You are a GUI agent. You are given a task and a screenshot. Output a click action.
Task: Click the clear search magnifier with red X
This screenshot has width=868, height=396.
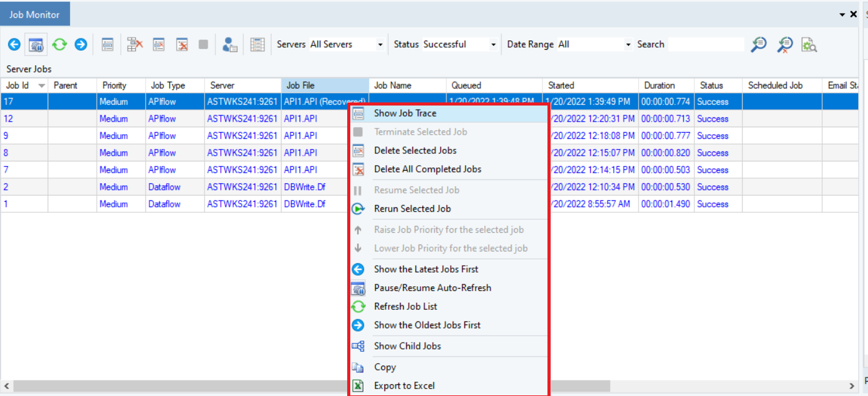pos(785,45)
